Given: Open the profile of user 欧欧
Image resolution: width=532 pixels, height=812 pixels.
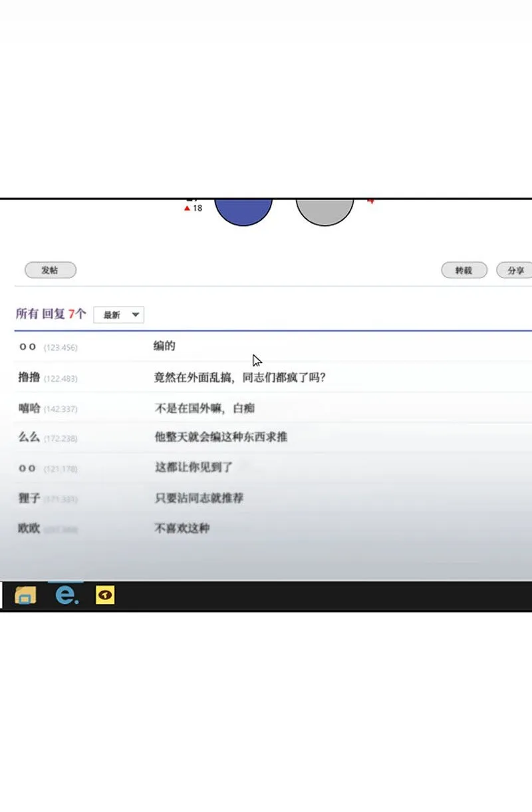Looking at the screenshot, I should click(29, 529).
